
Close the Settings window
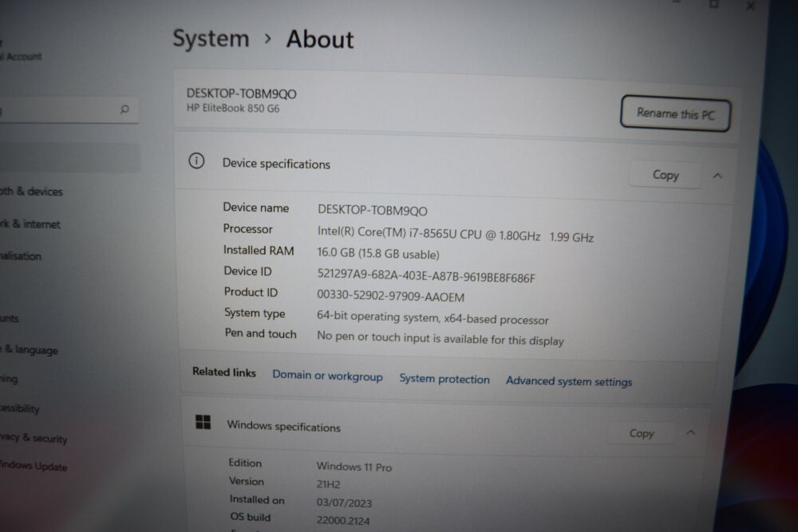click(751, 6)
